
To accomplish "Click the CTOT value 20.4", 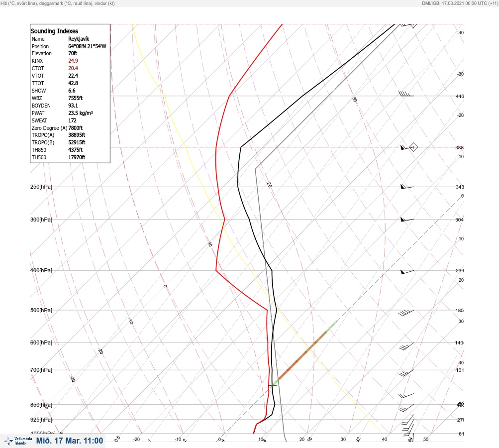I will coord(73,68).
